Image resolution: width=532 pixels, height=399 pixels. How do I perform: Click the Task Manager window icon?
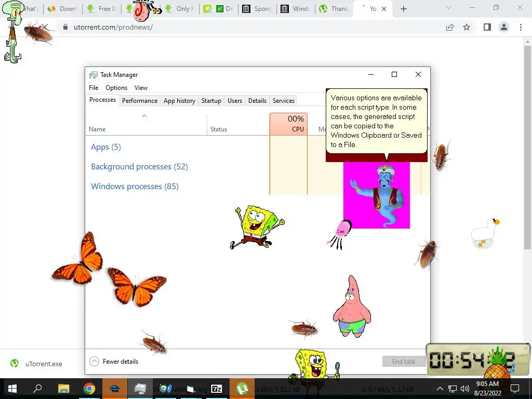coord(94,75)
